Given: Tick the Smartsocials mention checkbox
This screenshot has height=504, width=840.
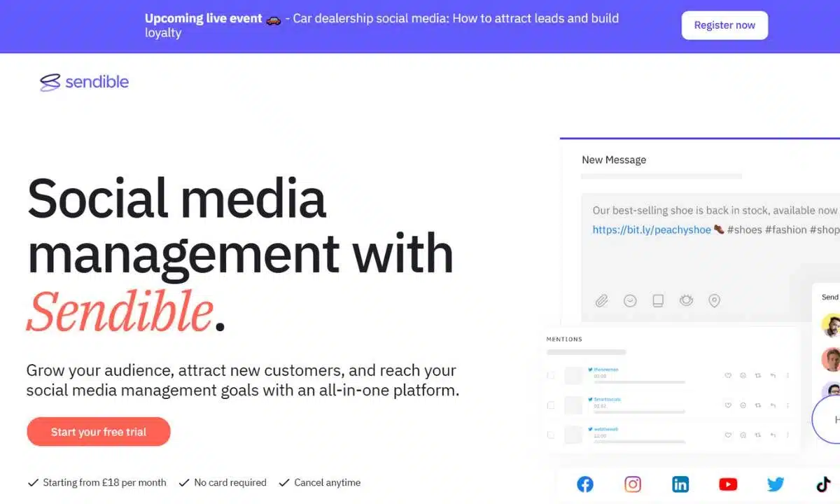Looking at the screenshot, I should click(x=551, y=405).
